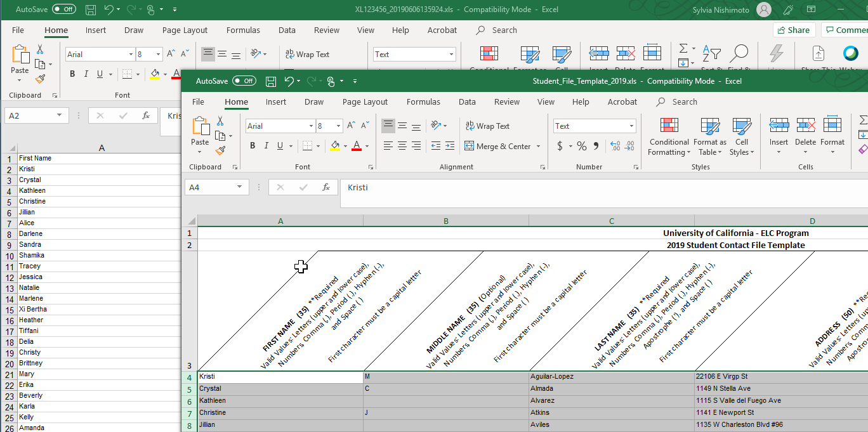Open the Acrobat ribbon tab
The height and width of the screenshot is (432, 868).
(622, 101)
